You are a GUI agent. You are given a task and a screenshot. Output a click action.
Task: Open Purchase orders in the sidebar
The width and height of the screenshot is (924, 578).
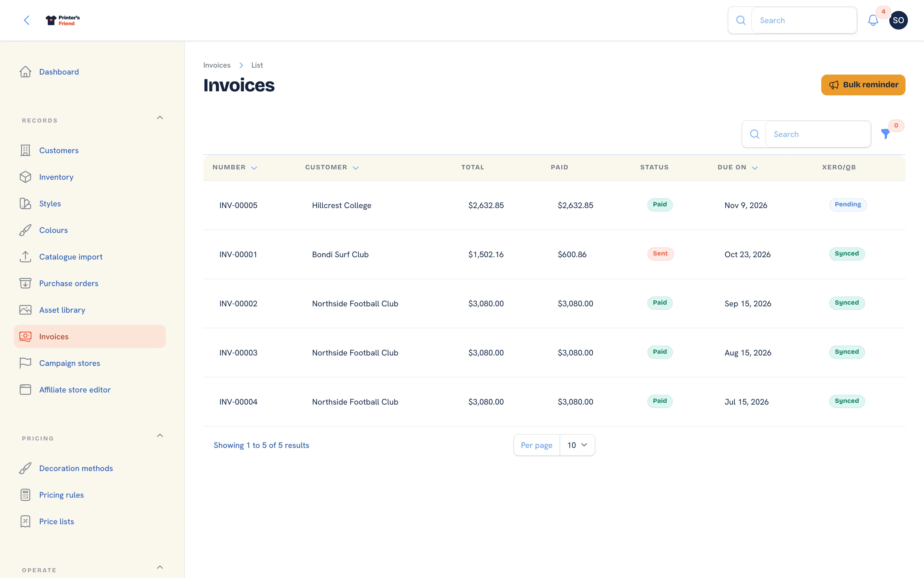point(90,283)
